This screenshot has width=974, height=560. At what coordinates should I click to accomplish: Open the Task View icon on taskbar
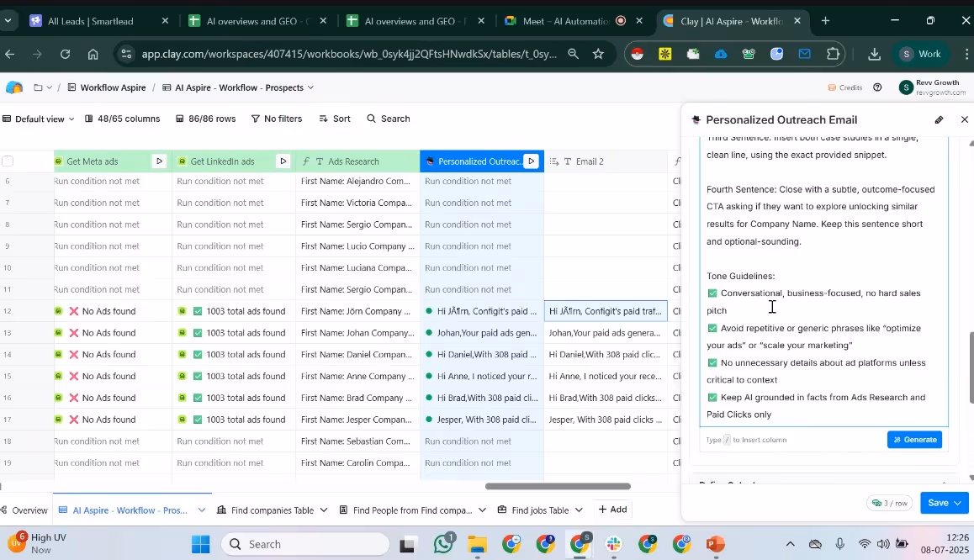(407, 545)
